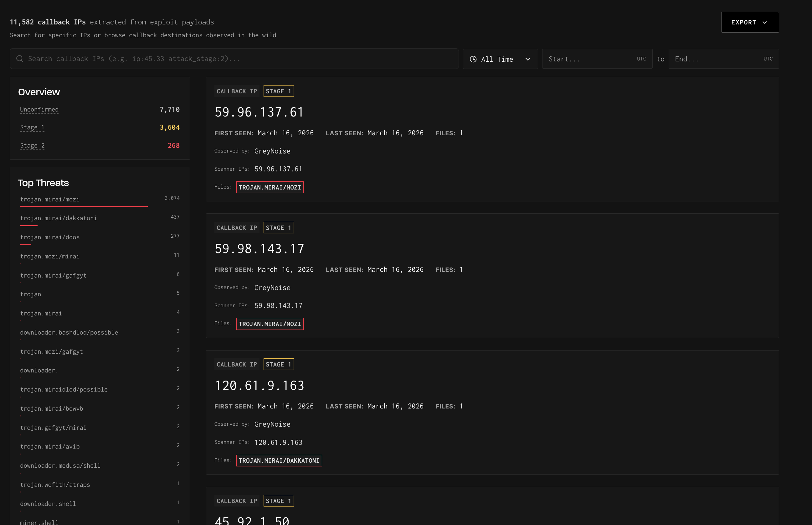This screenshot has height=525, width=812.
Task: Open the All Time range dropdown
Action: pos(500,59)
